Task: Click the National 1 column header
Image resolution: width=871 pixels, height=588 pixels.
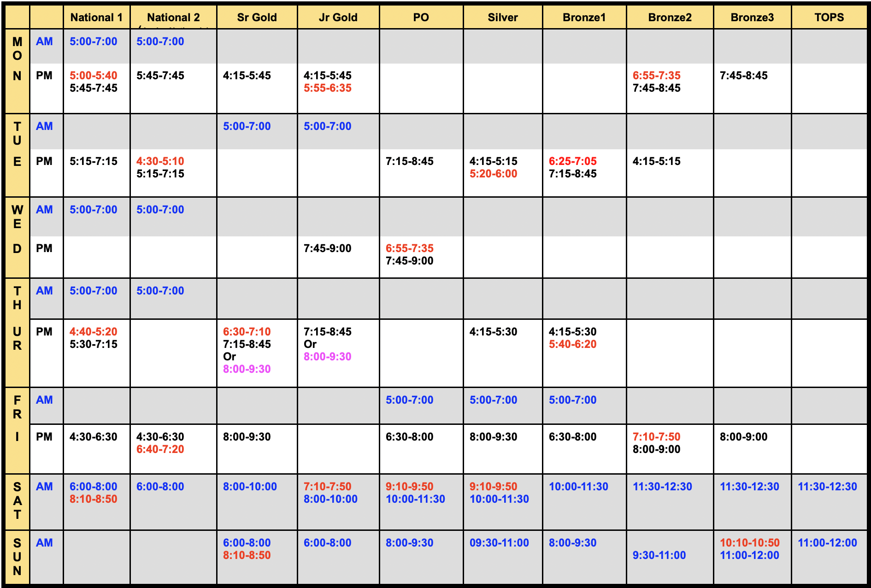Action: (96, 18)
